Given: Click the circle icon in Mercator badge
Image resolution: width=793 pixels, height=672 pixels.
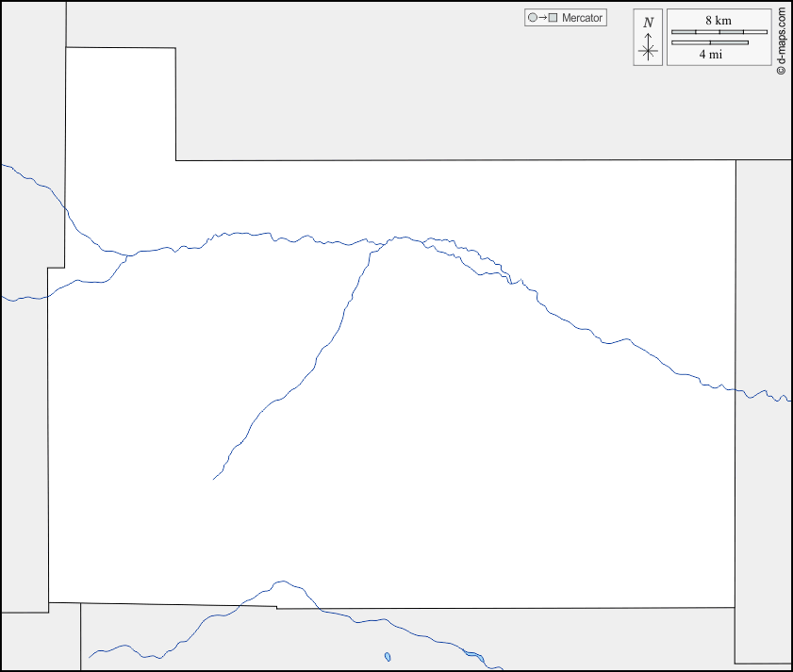Looking at the screenshot, I should [533, 18].
